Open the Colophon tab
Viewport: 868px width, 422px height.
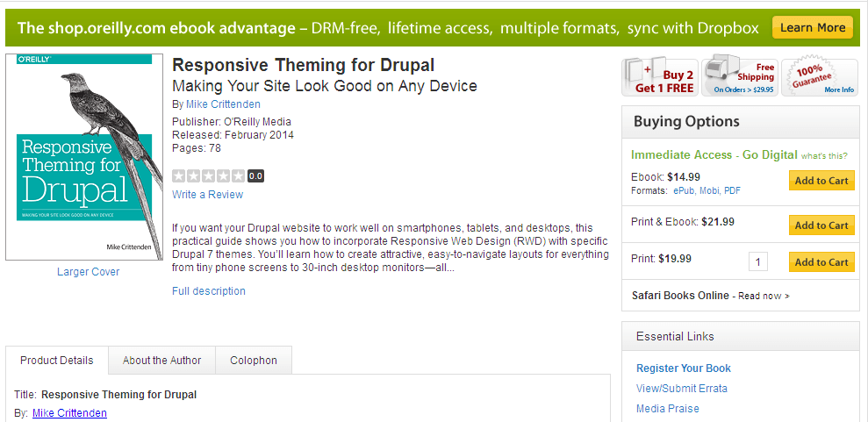click(253, 361)
